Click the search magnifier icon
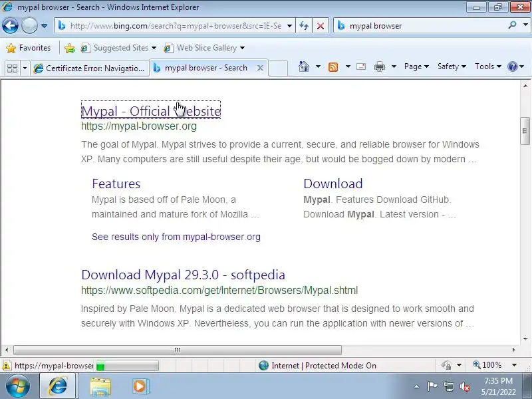The height and width of the screenshot is (399, 532). point(512,25)
